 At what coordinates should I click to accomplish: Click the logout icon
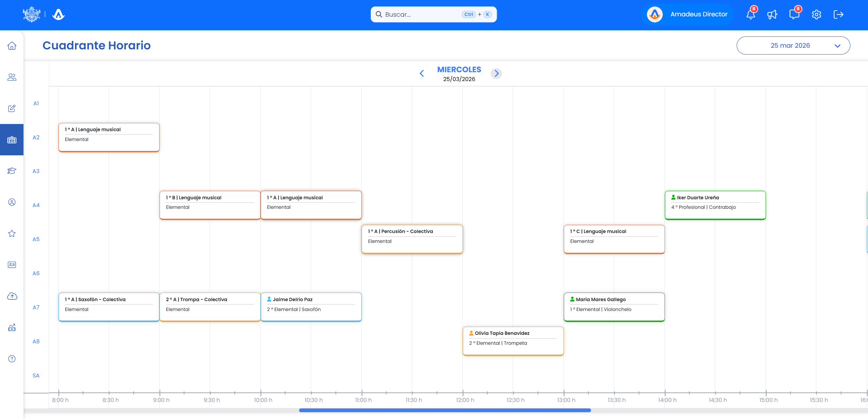pyautogui.click(x=838, y=14)
